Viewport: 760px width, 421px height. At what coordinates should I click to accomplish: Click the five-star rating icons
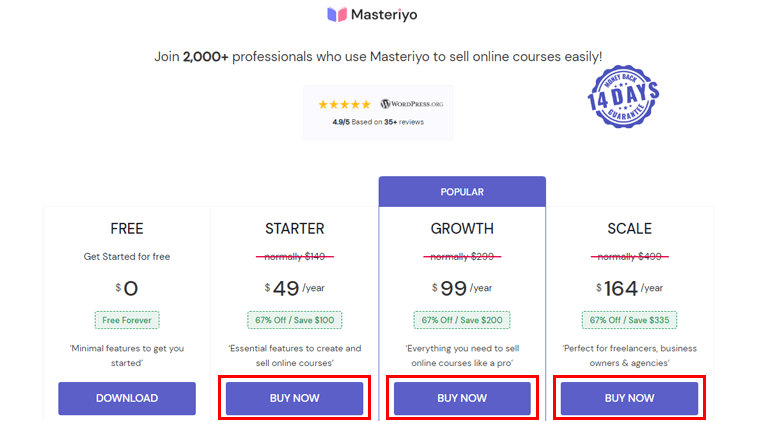(344, 104)
